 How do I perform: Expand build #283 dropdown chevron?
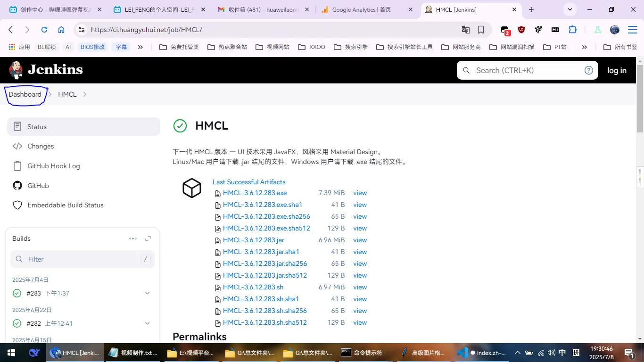(x=147, y=293)
